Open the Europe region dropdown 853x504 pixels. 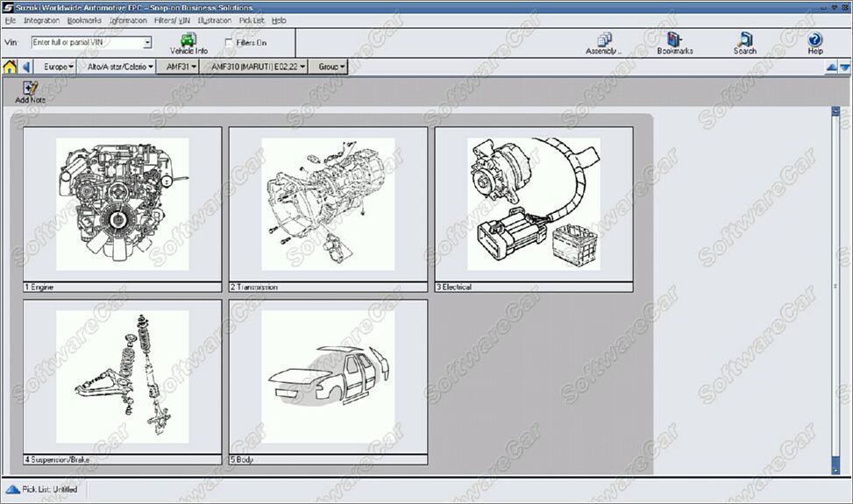point(58,67)
